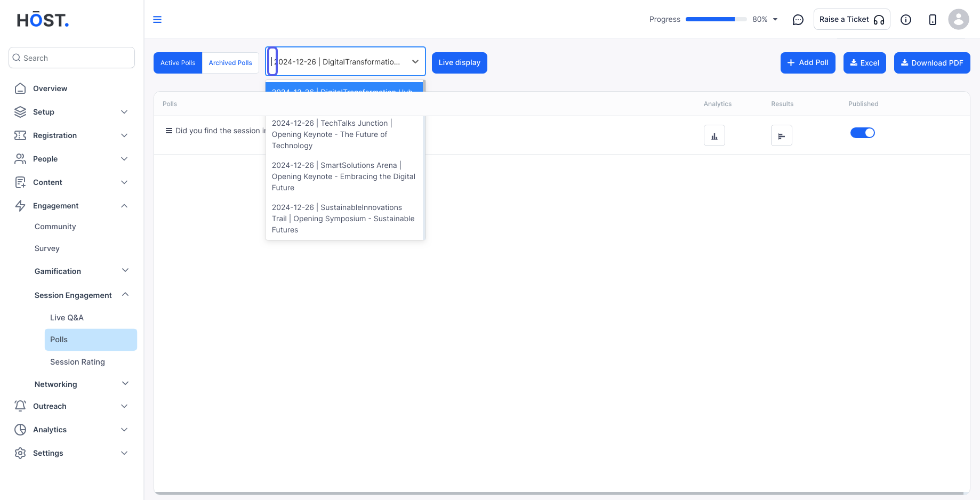980x500 pixels.
Task: Open Session Rating page
Action: 77,362
